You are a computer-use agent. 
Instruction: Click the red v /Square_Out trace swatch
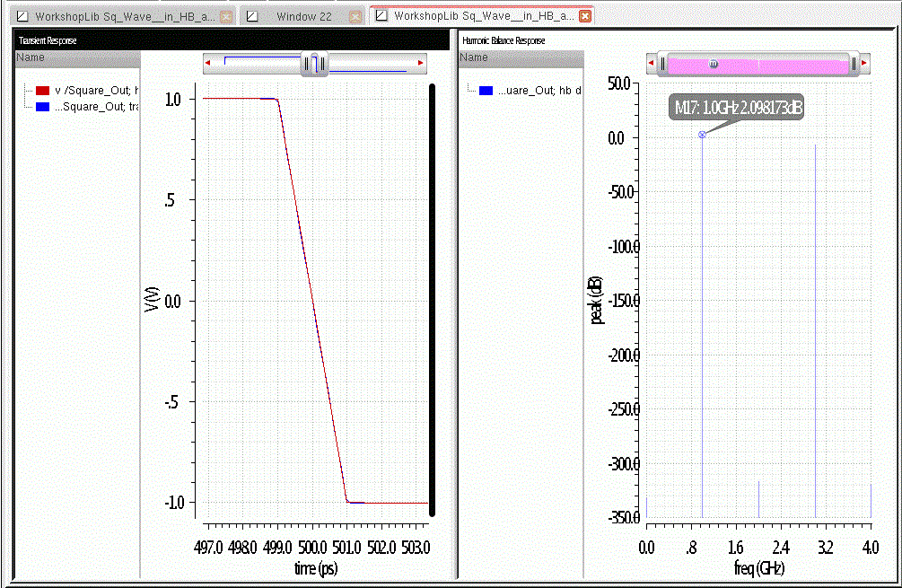(x=42, y=91)
